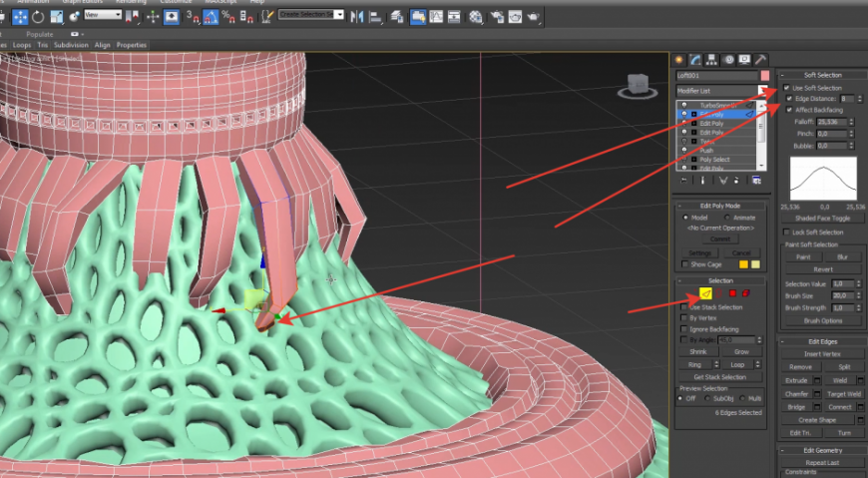
Task: Select the Move transform tool
Action: 20,17
